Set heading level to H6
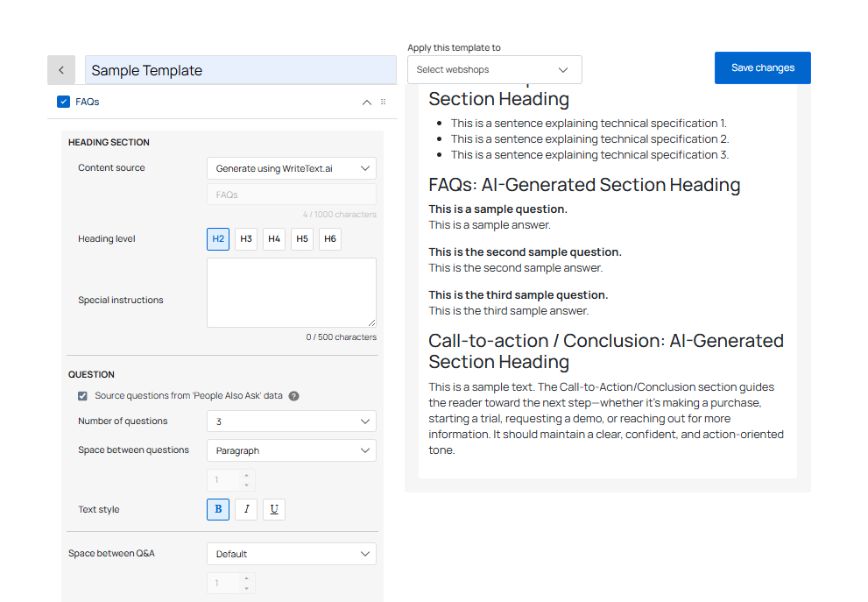 click(x=330, y=239)
